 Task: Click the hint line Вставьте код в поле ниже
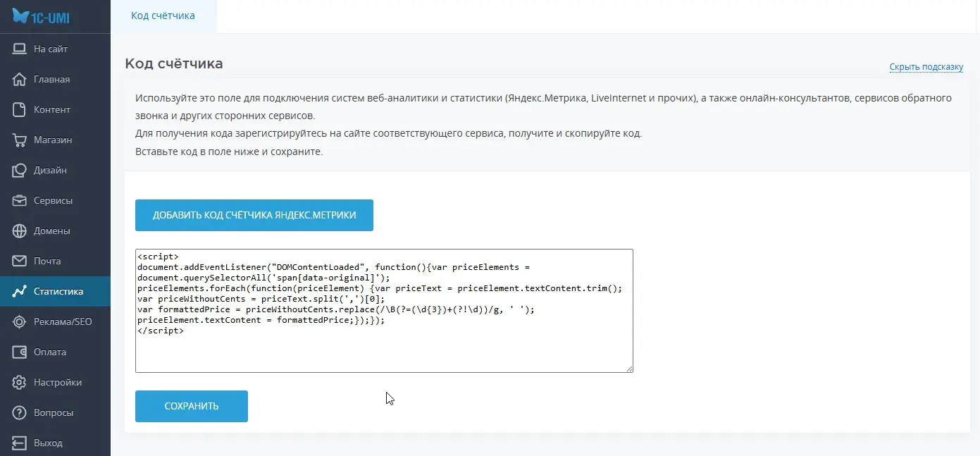[229, 152]
